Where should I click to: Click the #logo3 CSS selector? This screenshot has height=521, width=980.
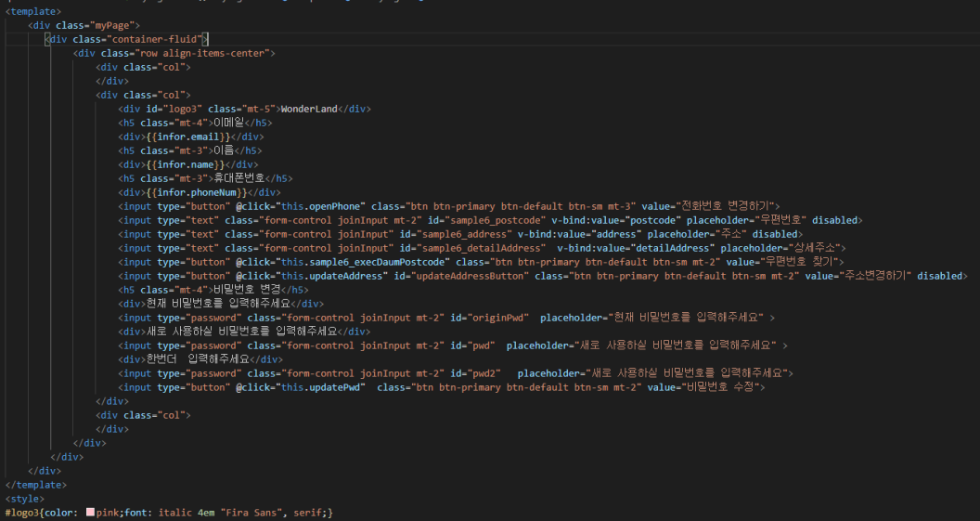[22, 513]
